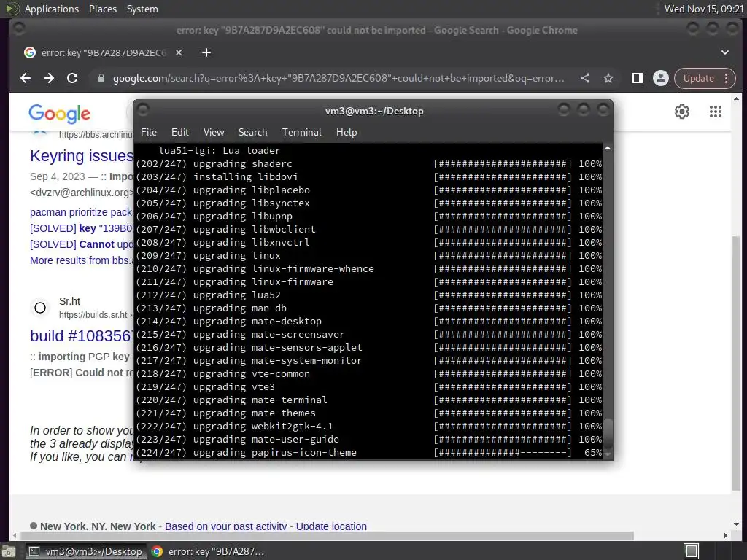Screen dimensions: 747x560
Task: Click Sr.ht site favicon
Action: 40,308
